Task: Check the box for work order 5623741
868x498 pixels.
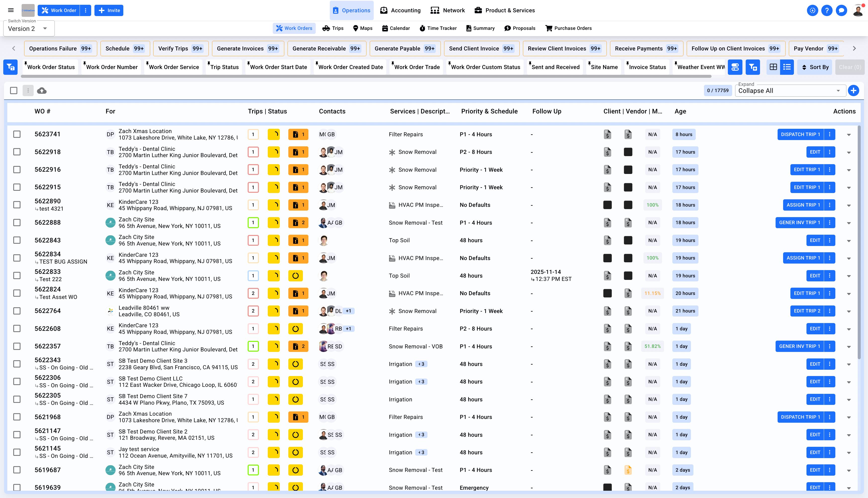Action: tap(17, 135)
